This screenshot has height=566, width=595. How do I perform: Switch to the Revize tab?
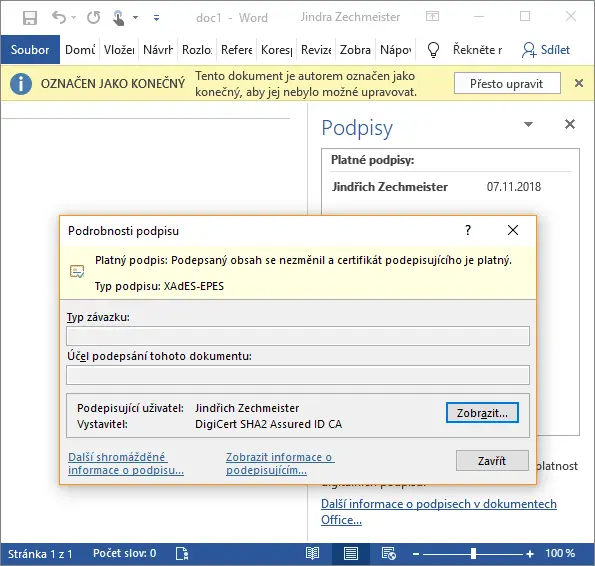(x=316, y=49)
